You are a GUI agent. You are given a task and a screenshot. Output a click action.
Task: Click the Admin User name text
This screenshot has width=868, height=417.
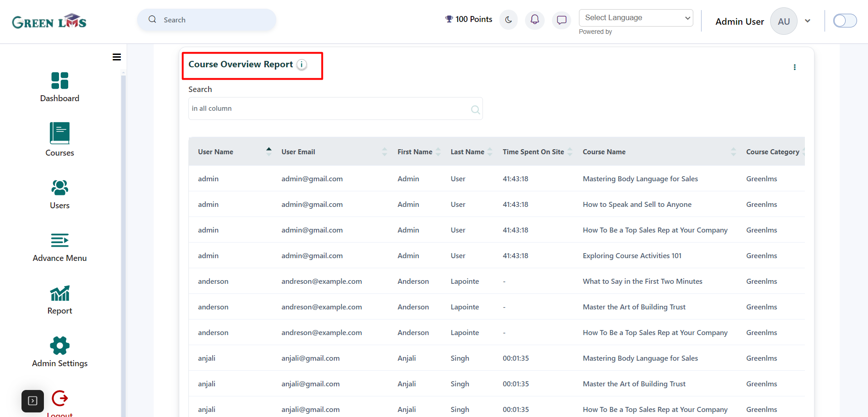tap(739, 22)
